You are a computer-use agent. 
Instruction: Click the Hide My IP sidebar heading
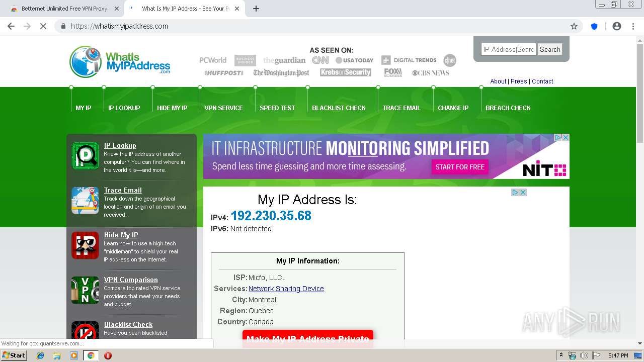(x=121, y=235)
